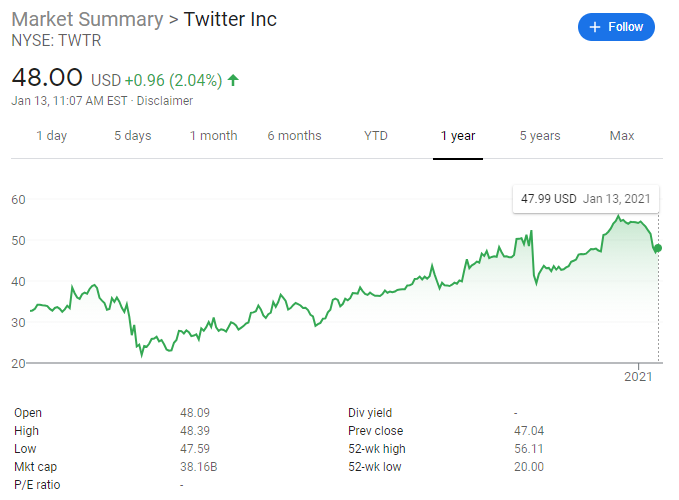
Task: Open the Disclaimer link
Action: [165, 100]
